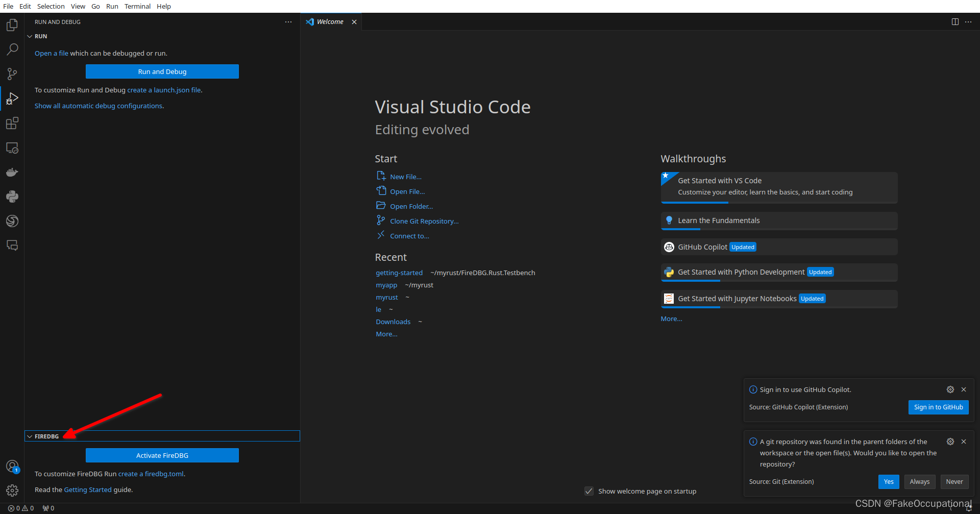The image size is (980, 514).
Task: Open the Extensions view
Action: click(x=12, y=123)
